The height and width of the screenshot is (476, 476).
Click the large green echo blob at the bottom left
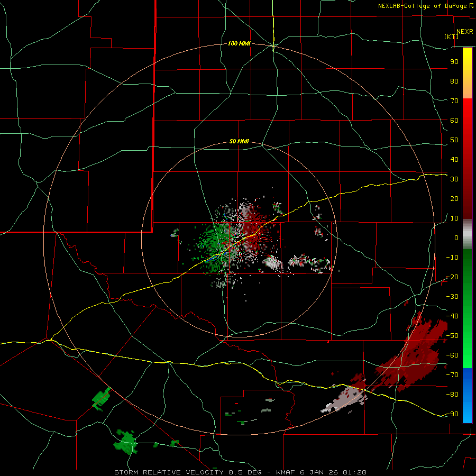pos(126,442)
